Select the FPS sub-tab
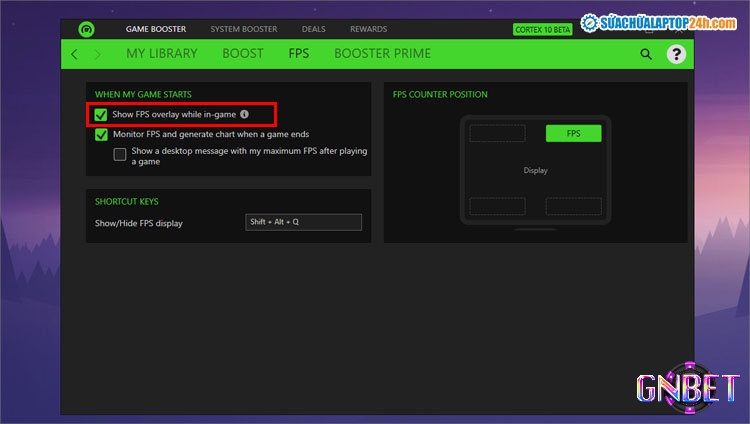The image size is (750, 424). point(299,54)
